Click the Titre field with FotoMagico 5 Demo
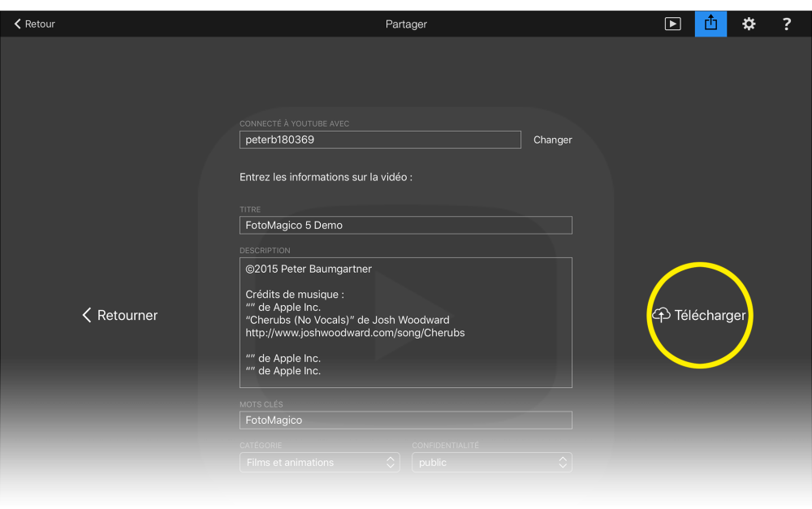The height and width of the screenshot is (509, 812). coord(405,225)
